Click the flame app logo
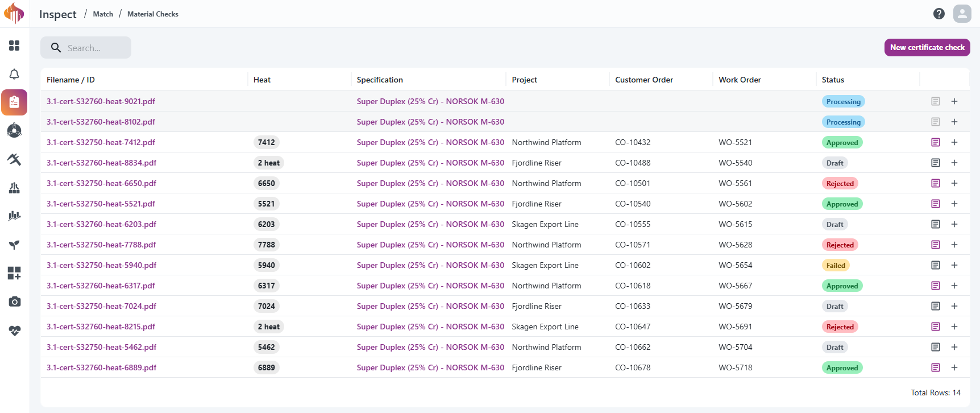This screenshot has height=413, width=980. tap(14, 14)
